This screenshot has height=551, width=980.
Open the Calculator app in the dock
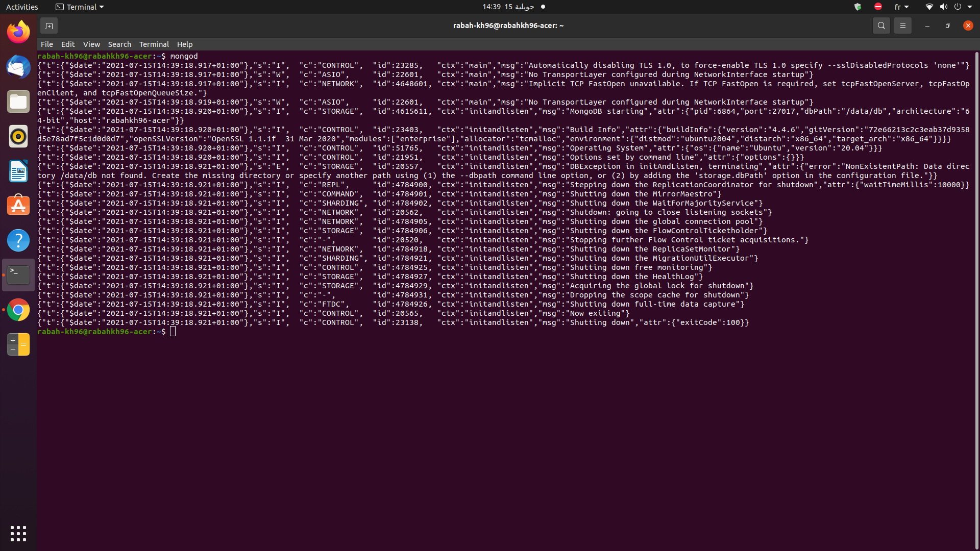coord(18,345)
